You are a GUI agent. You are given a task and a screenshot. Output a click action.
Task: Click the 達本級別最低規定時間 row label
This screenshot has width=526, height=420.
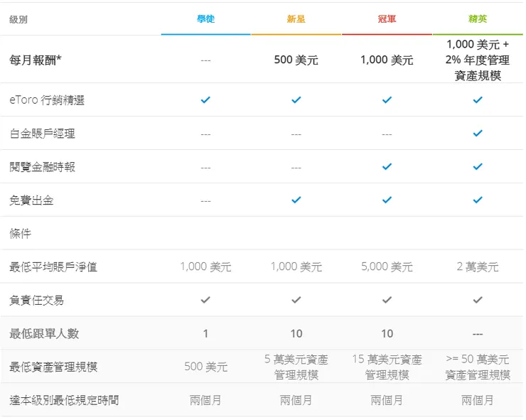tap(64, 400)
